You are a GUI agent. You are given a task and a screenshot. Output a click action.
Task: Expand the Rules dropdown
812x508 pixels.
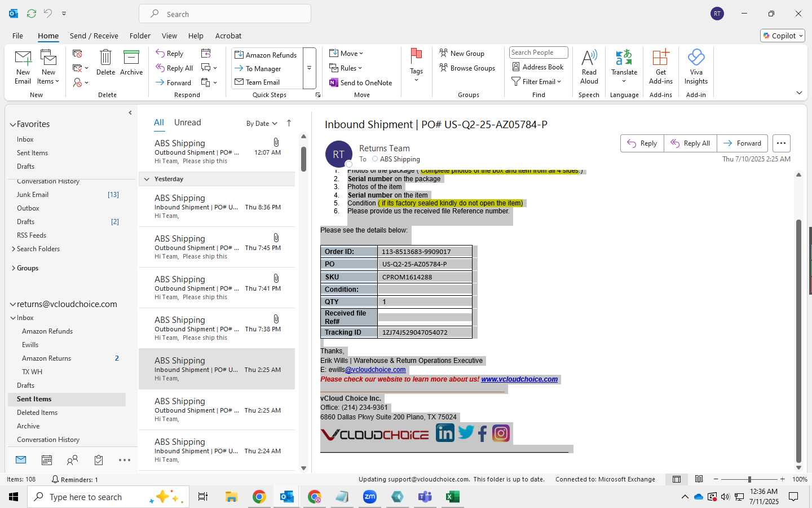tap(346, 68)
